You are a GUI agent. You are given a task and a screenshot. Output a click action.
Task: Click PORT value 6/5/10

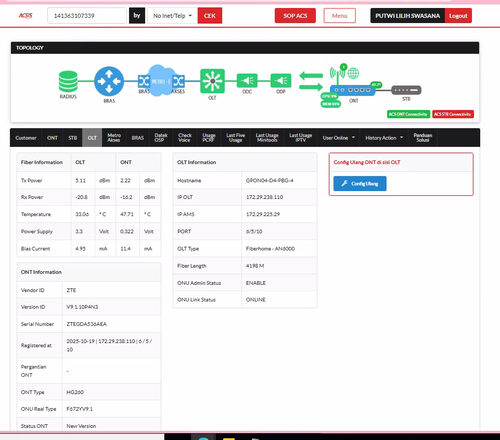pyautogui.click(x=254, y=231)
